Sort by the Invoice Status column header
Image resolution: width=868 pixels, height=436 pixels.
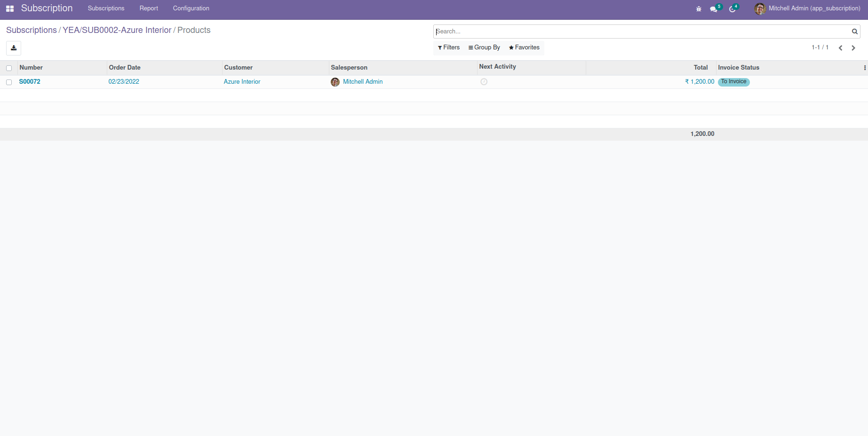pos(739,68)
